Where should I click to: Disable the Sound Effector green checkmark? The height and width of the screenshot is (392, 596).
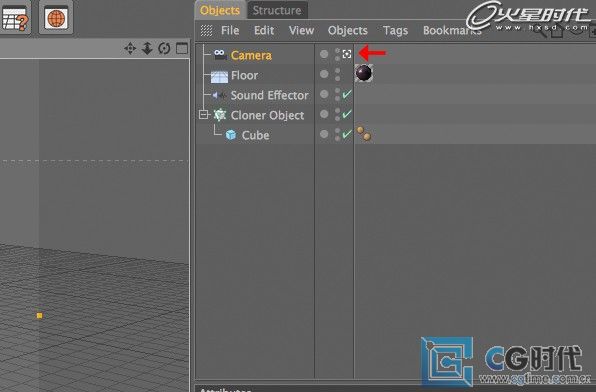(x=347, y=94)
